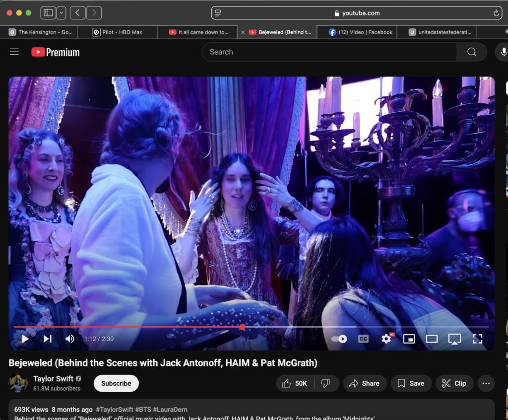Open #LauraDern hashtag link

(170, 410)
